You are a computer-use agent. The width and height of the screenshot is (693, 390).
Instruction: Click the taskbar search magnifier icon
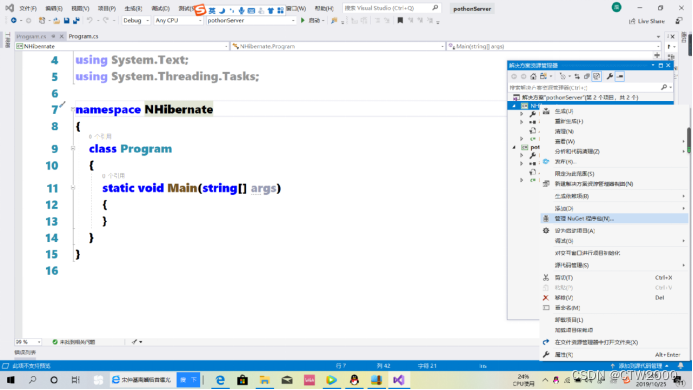[32, 380]
